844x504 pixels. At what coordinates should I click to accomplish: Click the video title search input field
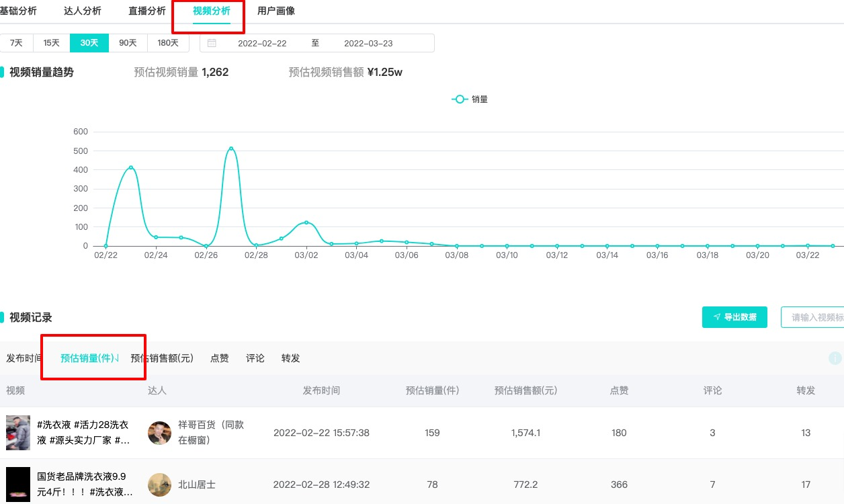816,317
